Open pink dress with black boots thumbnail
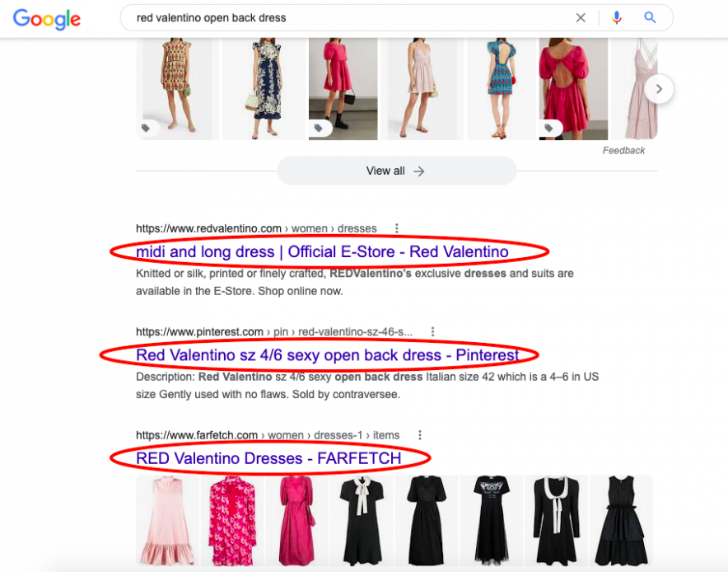Image resolution: width=728 pixels, height=572 pixels. coord(343,89)
